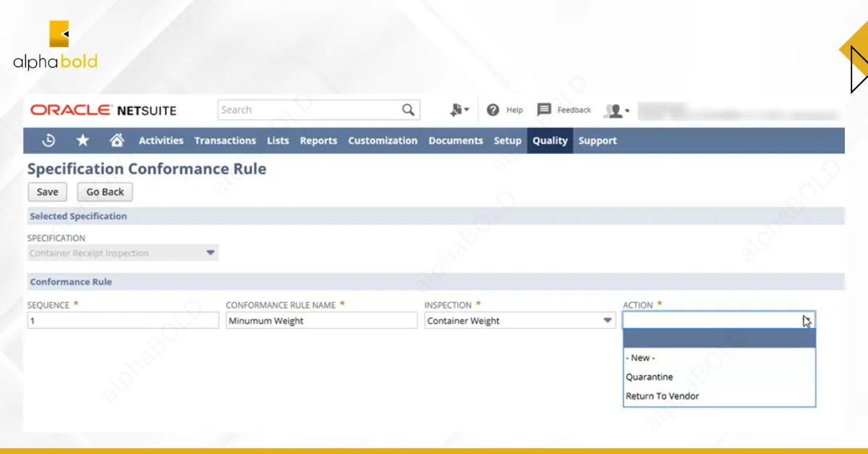Click the Feedback link text
868x454 pixels.
tap(574, 110)
